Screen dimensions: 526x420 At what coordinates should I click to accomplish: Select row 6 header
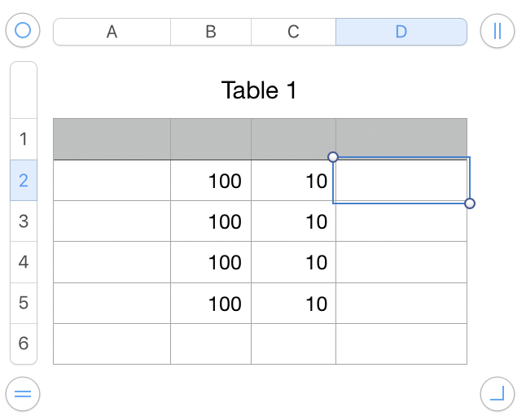[24, 343]
